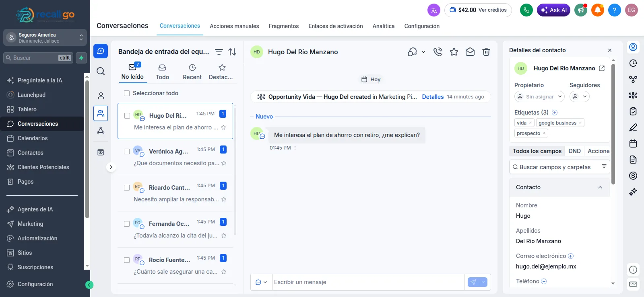
Task: Click the sort arrows icon in inbox
Action: click(232, 52)
